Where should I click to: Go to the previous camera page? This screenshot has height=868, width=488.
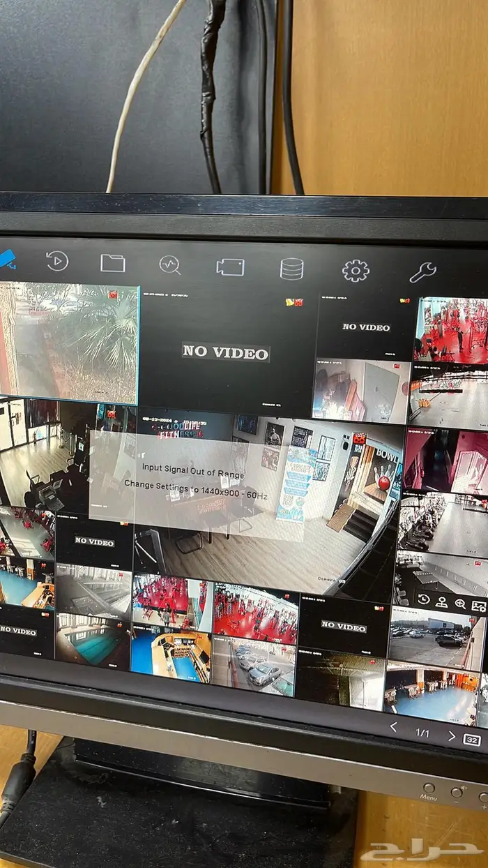coord(393,727)
